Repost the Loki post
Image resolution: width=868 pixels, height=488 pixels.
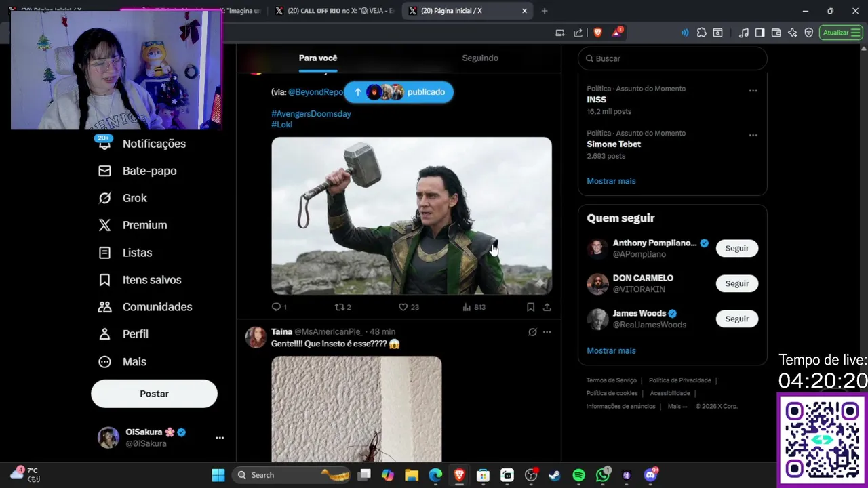pyautogui.click(x=343, y=307)
